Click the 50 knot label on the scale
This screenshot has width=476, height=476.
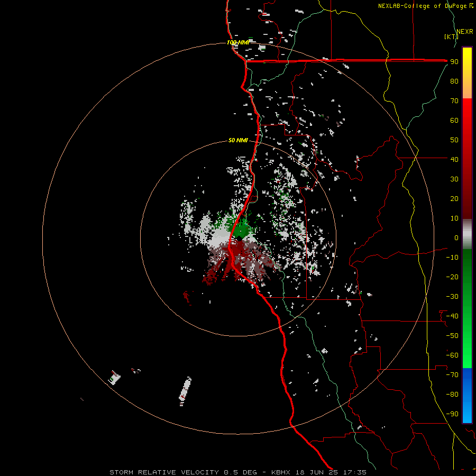[x=454, y=140]
